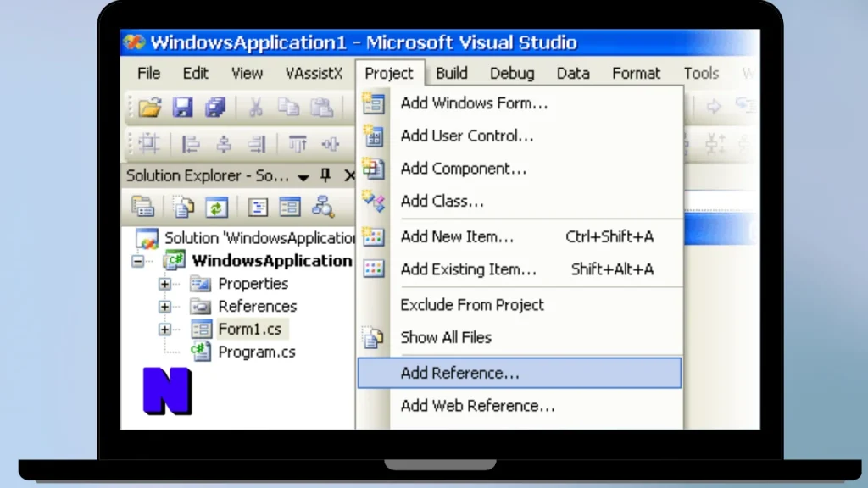Open the VAssistX menu
868x488 pixels.
coord(314,74)
